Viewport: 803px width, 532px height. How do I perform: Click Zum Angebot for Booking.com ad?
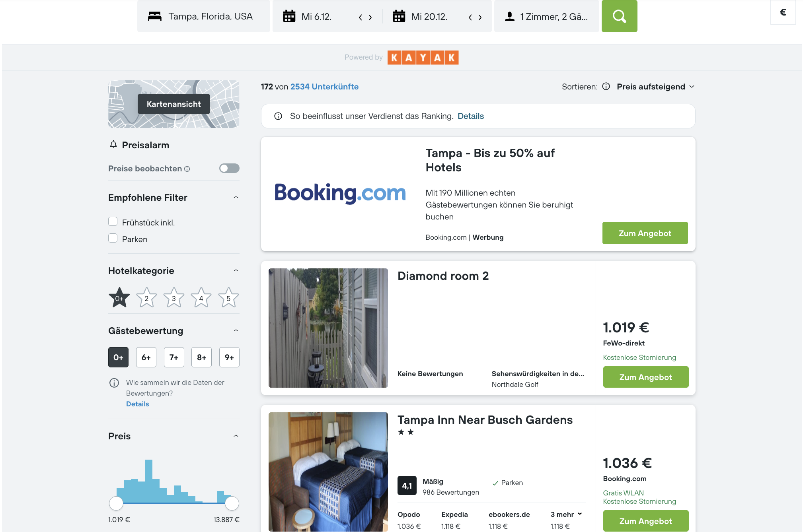click(x=645, y=233)
